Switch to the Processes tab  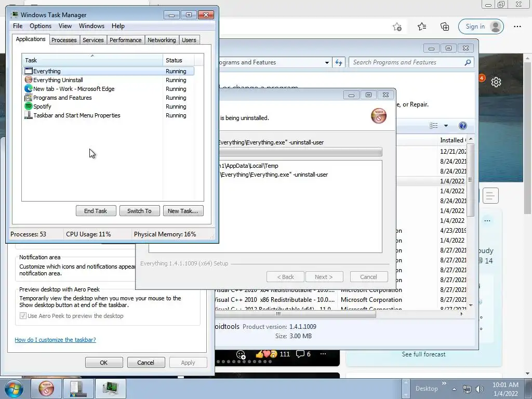64,40
